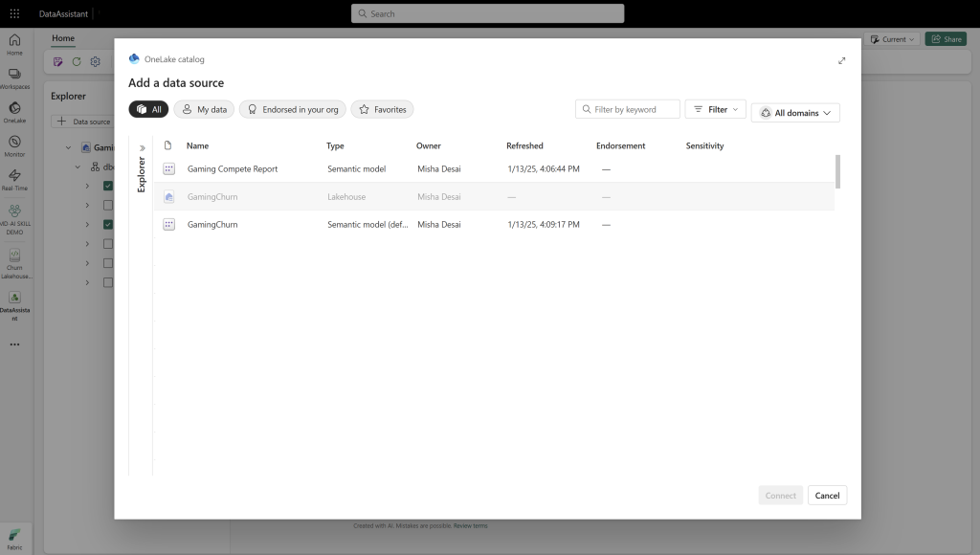Select the My data filter tab
Viewport: 980px width, 555px height.
(205, 109)
